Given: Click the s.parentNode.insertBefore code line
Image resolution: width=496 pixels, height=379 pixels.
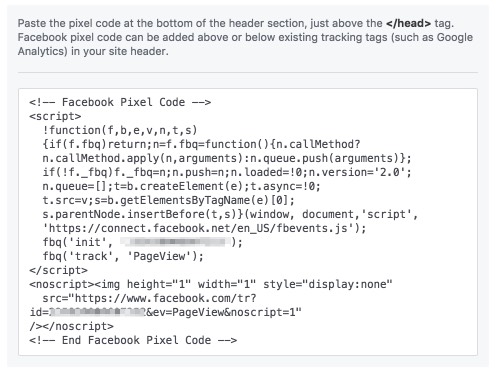Looking at the screenshot, I should coord(230,214).
